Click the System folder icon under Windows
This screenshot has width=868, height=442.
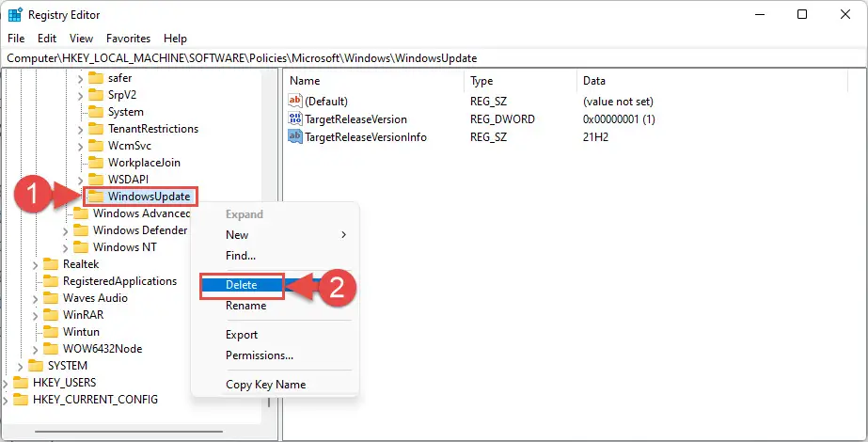click(x=96, y=112)
